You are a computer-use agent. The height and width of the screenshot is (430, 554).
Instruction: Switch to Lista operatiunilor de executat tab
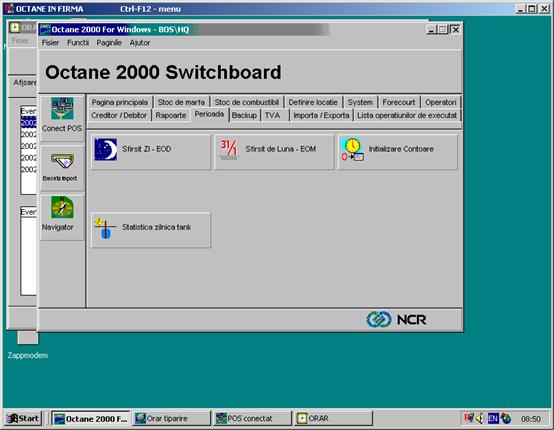(x=407, y=115)
